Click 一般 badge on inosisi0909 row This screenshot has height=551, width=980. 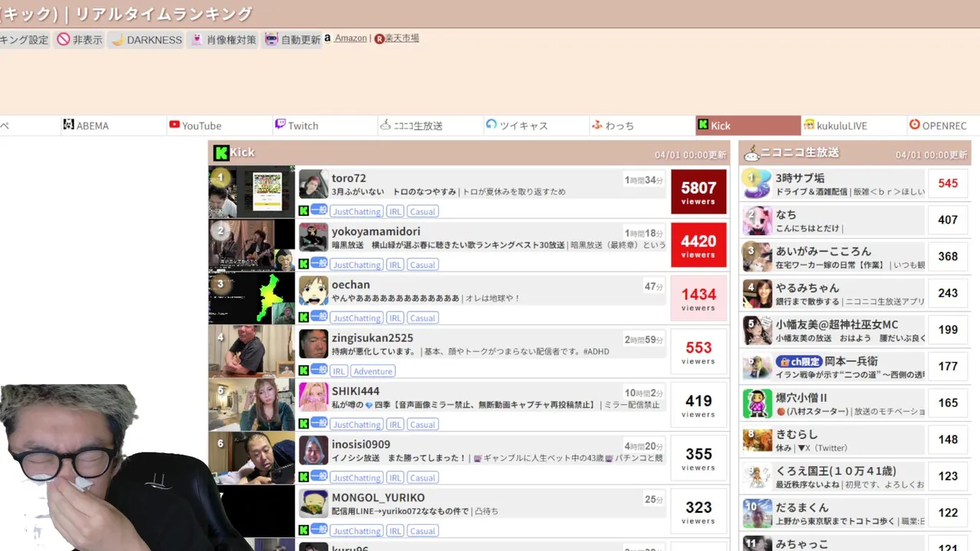click(x=318, y=476)
